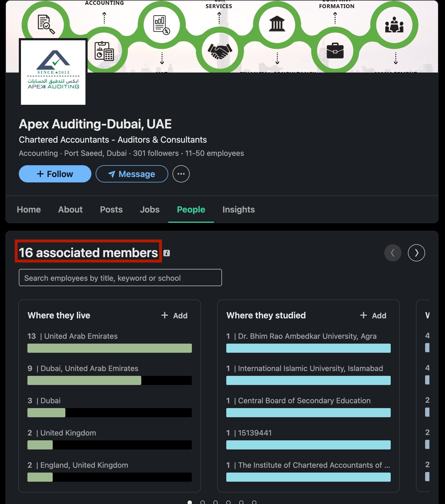
Task: Follow Apex Auditing-Dubai, UAE
Action: (55, 174)
